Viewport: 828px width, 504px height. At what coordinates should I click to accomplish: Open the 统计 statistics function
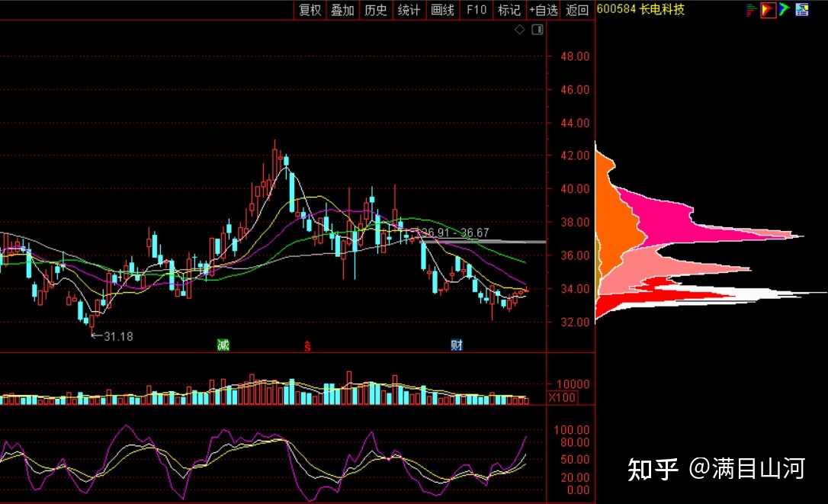[409, 10]
